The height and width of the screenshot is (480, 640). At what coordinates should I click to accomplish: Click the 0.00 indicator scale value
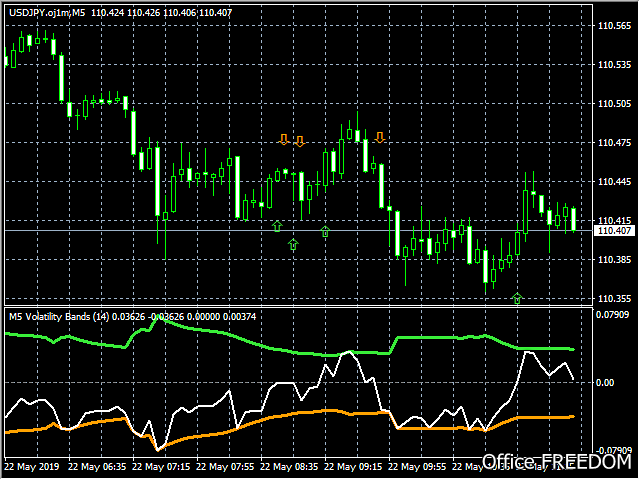pyautogui.click(x=605, y=383)
